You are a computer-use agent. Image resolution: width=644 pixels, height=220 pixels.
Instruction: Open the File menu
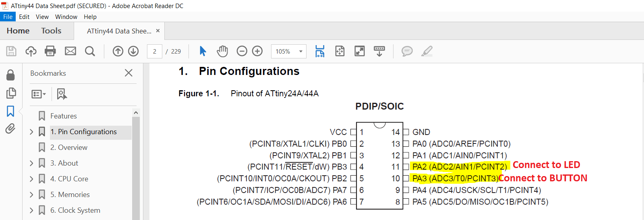(x=8, y=17)
